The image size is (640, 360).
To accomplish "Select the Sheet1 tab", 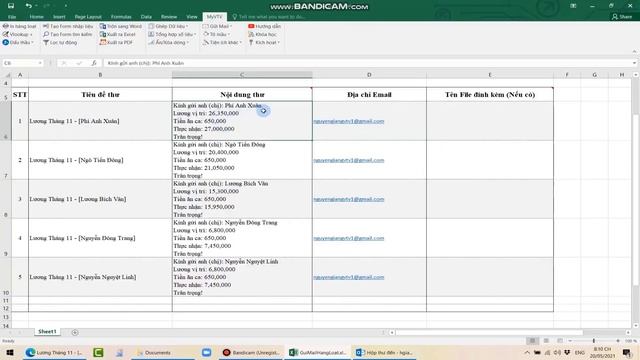I will coord(47,331).
